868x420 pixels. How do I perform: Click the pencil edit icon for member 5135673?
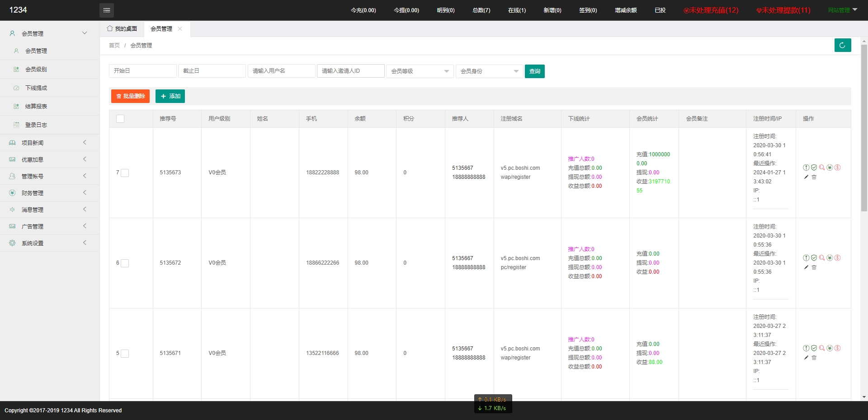tap(806, 177)
